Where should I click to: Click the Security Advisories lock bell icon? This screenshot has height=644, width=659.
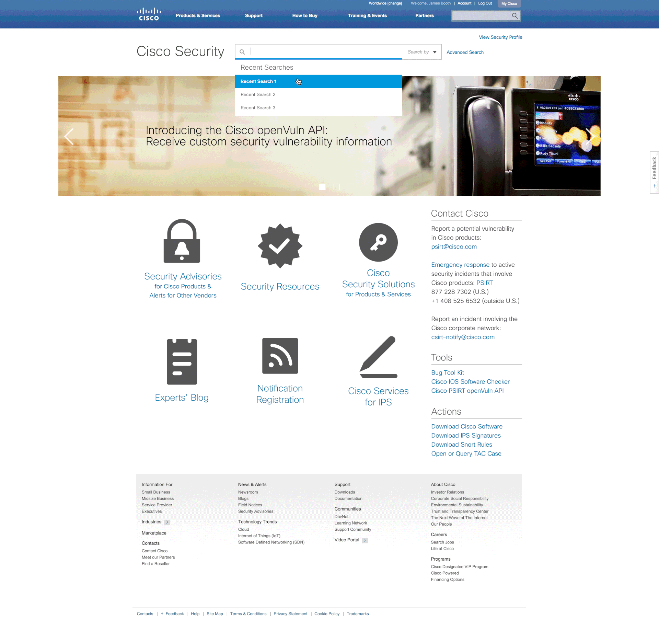click(182, 241)
